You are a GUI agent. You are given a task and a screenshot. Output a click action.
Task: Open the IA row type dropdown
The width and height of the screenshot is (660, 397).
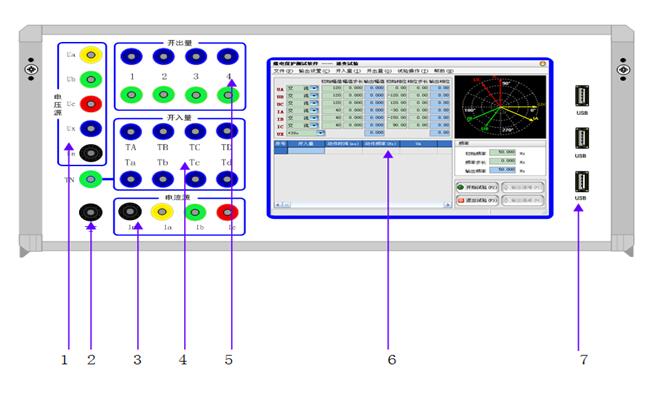tap(314, 111)
